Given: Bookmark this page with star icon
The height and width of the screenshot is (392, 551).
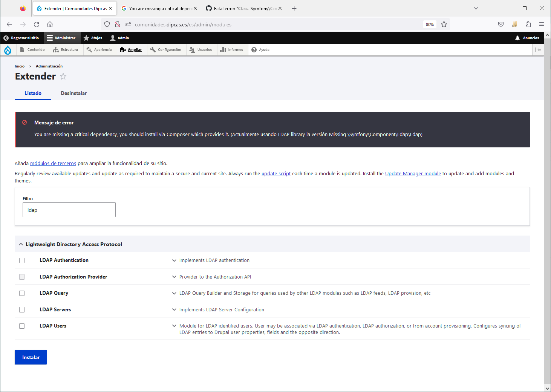Looking at the screenshot, I should click(x=444, y=24).
